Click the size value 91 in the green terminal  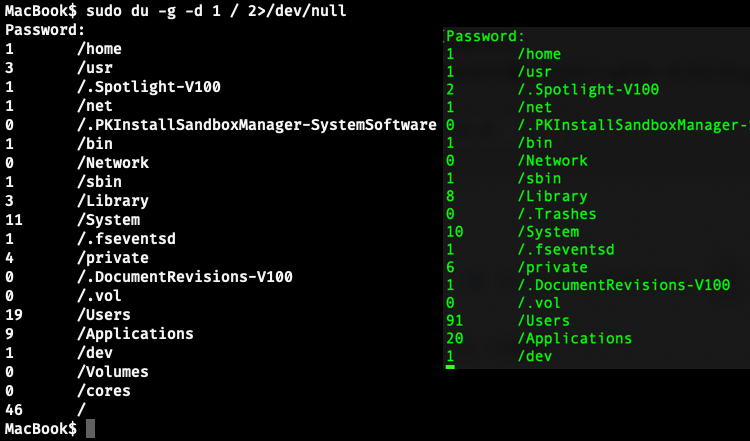[455, 321]
